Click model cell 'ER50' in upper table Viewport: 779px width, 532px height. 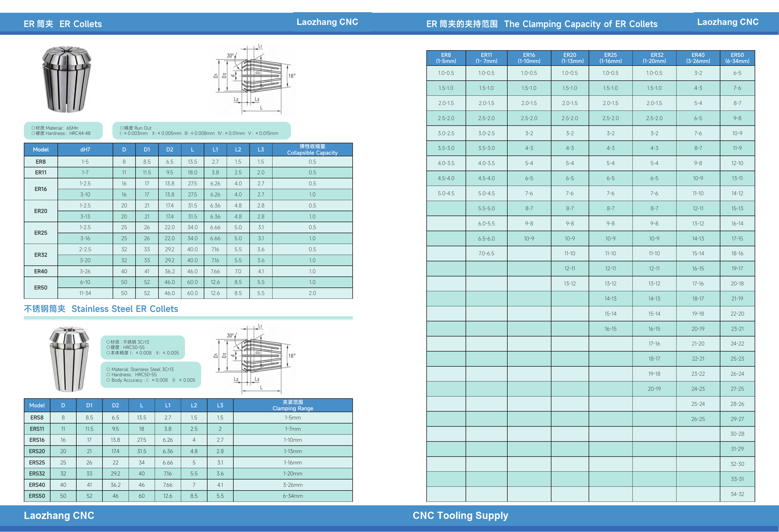pyautogui.click(x=41, y=288)
